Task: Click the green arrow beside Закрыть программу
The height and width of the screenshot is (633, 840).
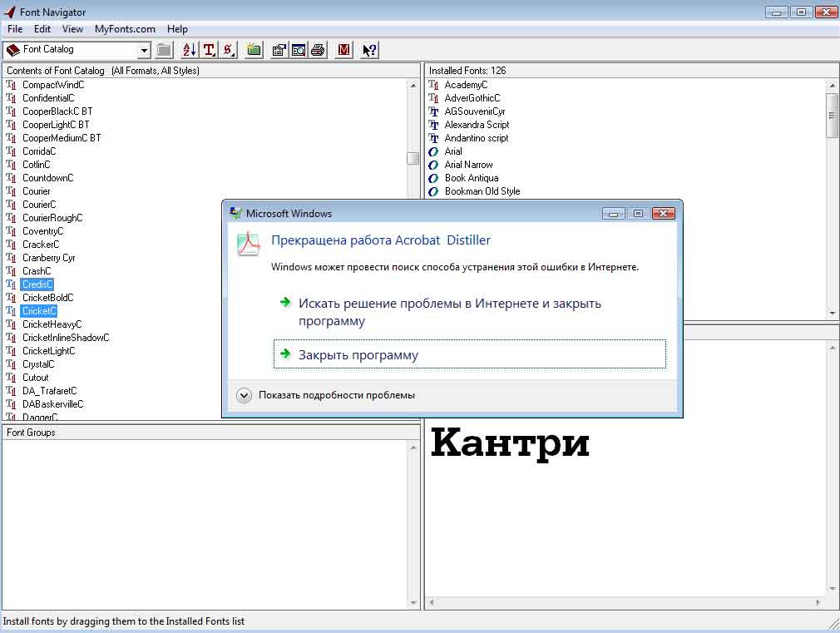Action: 285,354
